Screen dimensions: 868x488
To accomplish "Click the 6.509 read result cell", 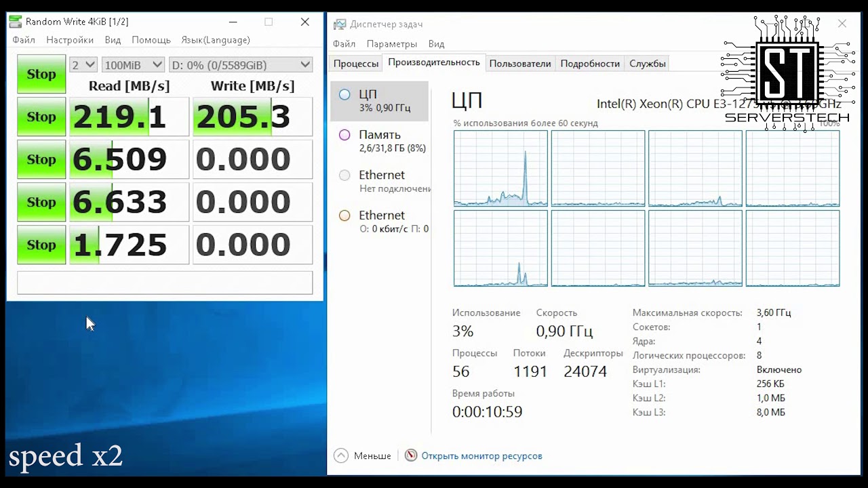I will pyautogui.click(x=129, y=159).
